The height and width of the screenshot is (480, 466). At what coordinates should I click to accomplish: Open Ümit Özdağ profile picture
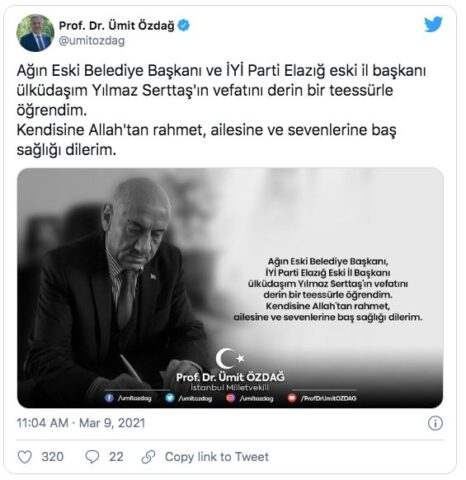click(35, 33)
